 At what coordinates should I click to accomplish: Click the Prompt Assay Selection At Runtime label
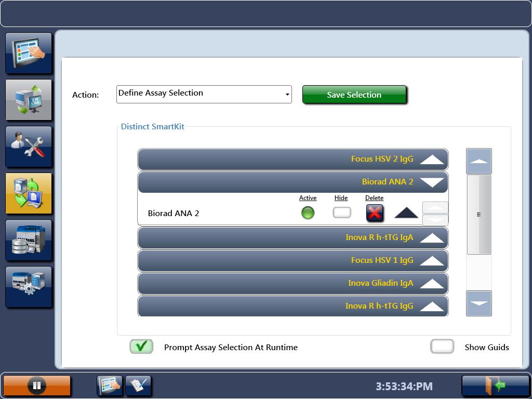pos(231,348)
